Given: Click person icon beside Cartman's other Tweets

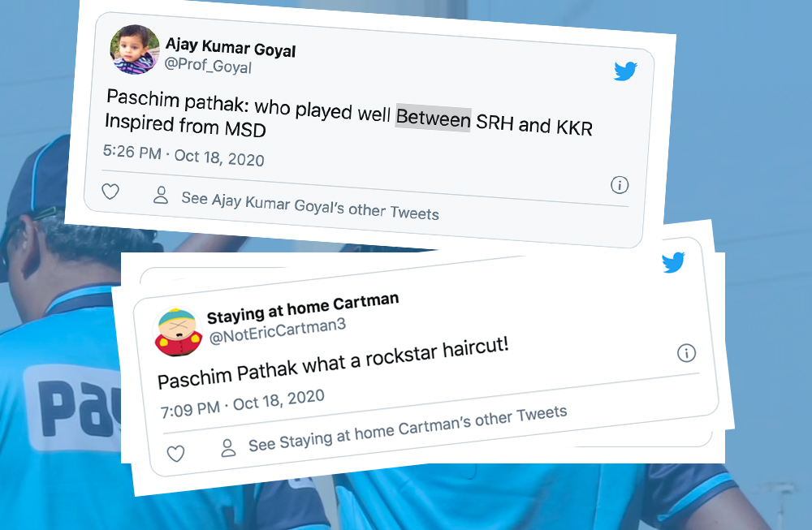Looking at the screenshot, I should 228,448.
